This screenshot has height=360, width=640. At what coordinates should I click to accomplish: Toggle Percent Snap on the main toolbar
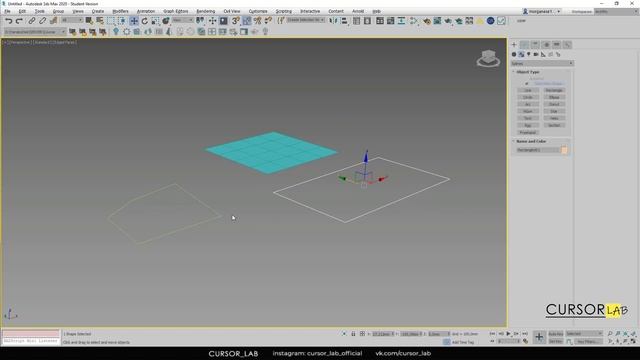click(x=257, y=20)
